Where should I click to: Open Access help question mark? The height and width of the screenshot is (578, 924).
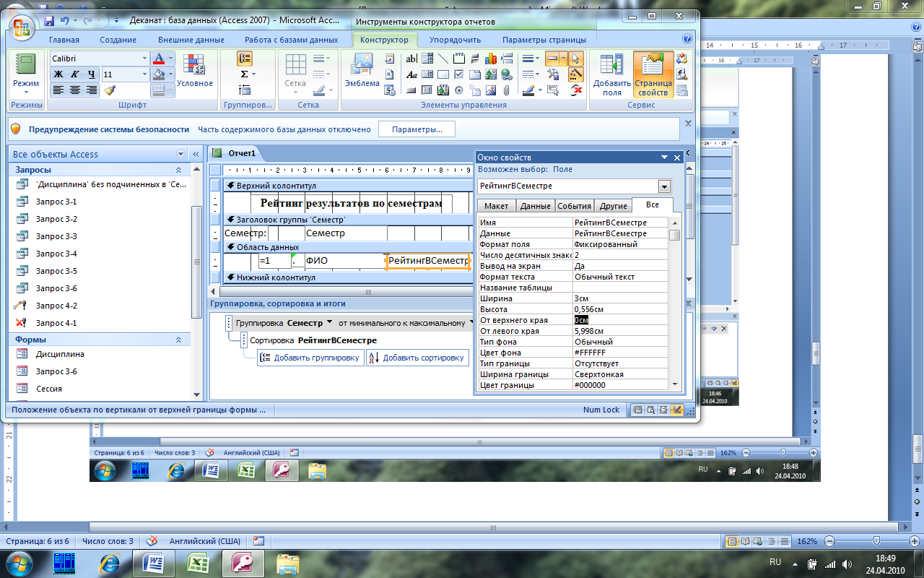(x=687, y=39)
